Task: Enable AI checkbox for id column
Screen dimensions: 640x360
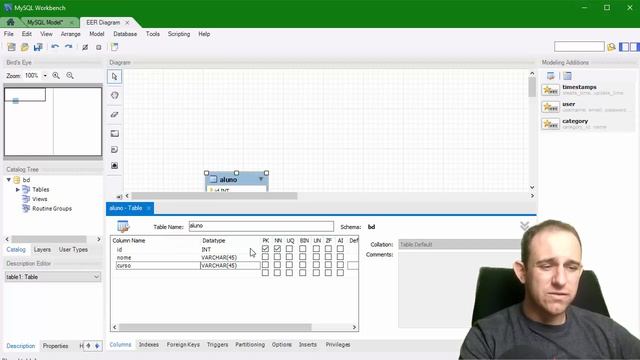Action: point(340,249)
